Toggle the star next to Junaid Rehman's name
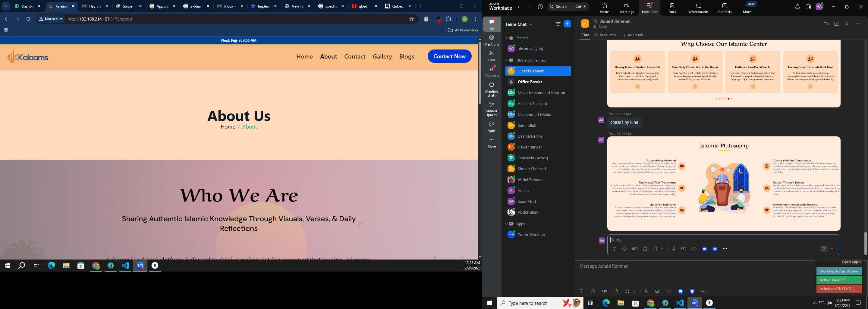The height and width of the screenshot is (309, 868). click(596, 21)
